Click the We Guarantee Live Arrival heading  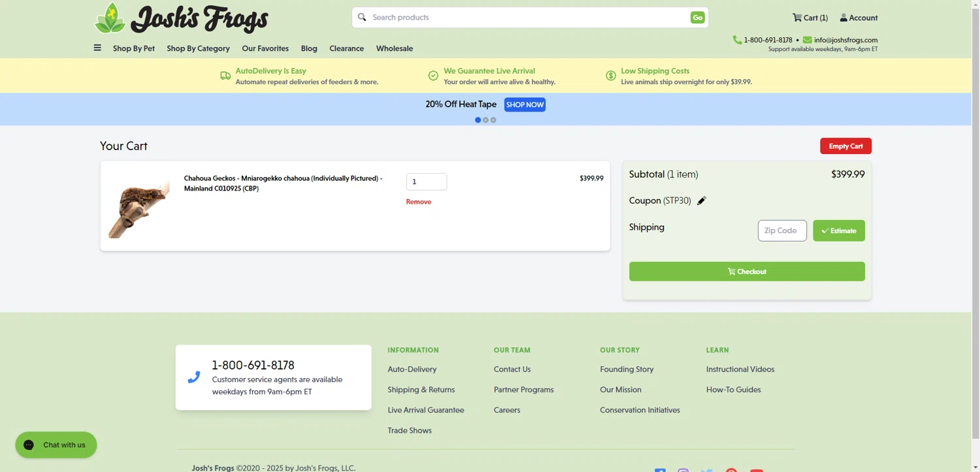pyautogui.click(x=489, y=71)
